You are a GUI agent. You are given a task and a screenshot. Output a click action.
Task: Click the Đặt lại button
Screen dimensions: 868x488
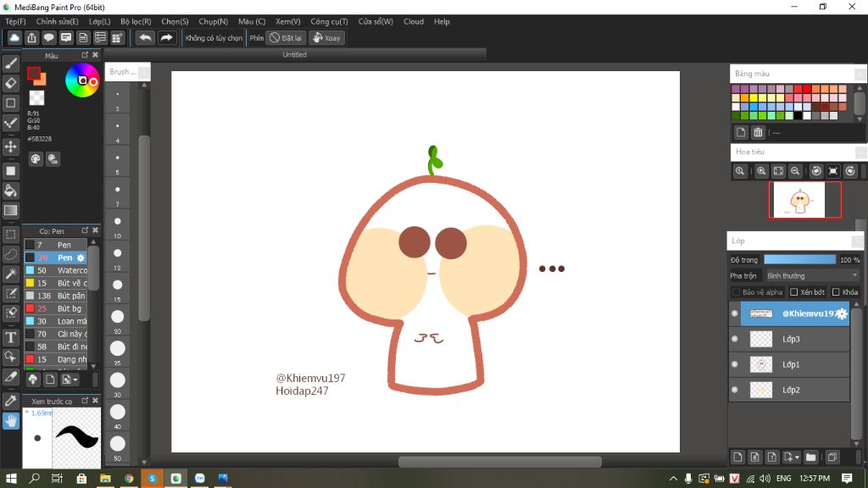[286, 38]
